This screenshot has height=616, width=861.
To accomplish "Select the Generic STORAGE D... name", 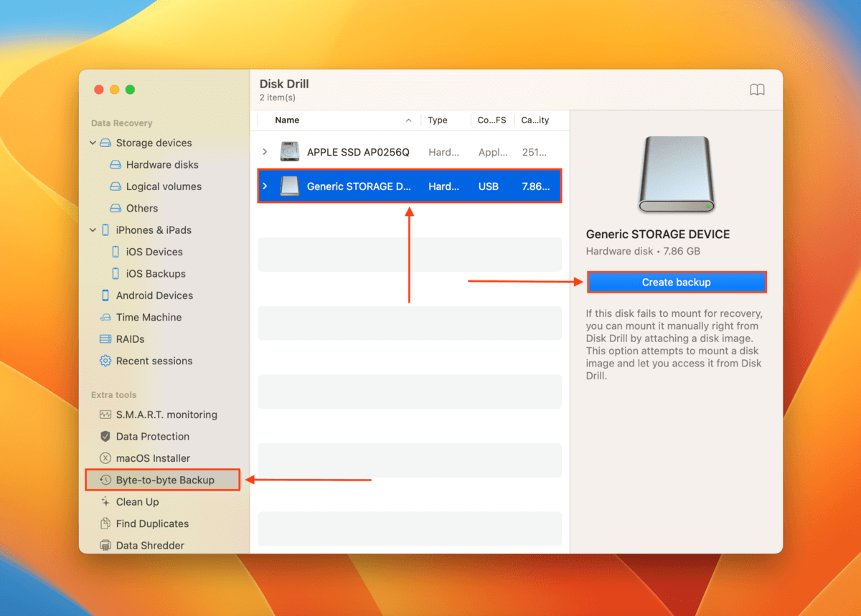I will point(359,186).
